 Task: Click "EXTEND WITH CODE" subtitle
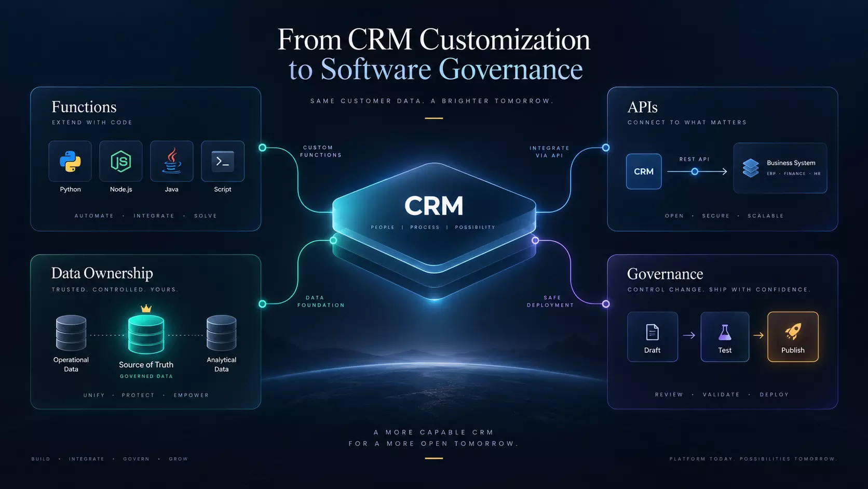tap(92, 123)
